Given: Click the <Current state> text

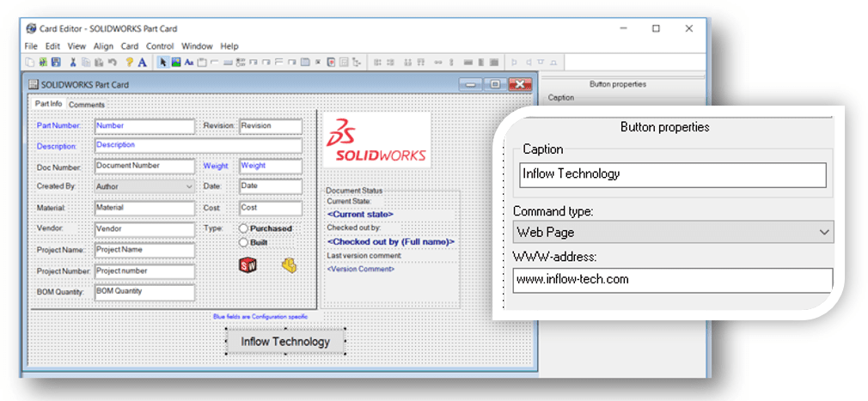Looking at the screenshot, I should (x=360, y=214).
